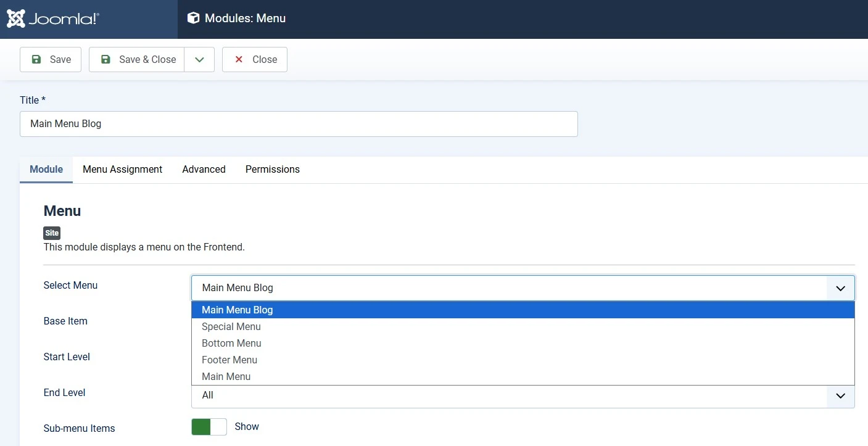Viewport: 868px width, 446px height.
Task: Click the Site badge under Menu heading
Action: point(52,233)
